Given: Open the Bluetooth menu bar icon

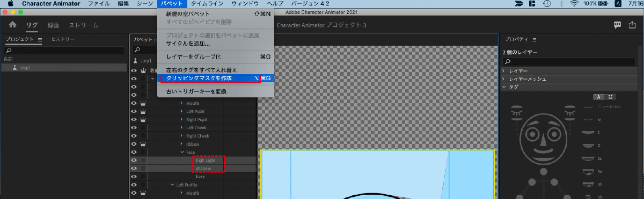Looking at the screenshot, I should click(x=561, y=4).
